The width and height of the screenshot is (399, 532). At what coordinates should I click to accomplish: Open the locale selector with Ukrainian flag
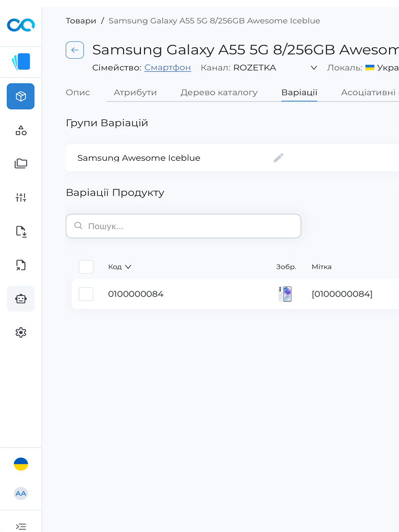381,68
